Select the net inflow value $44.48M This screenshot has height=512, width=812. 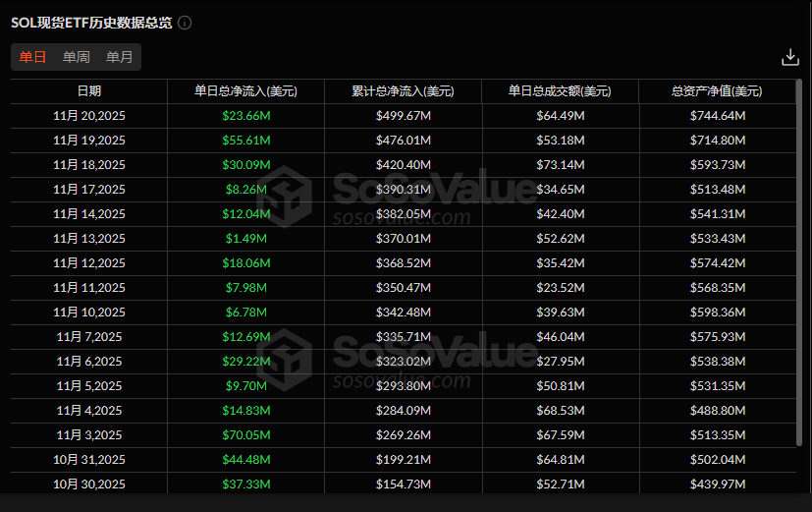tap(246, 460)
